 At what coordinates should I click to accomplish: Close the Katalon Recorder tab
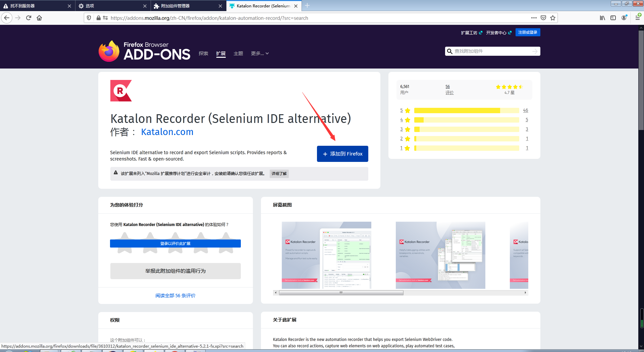pyautogui.click(x=296, y=6)
